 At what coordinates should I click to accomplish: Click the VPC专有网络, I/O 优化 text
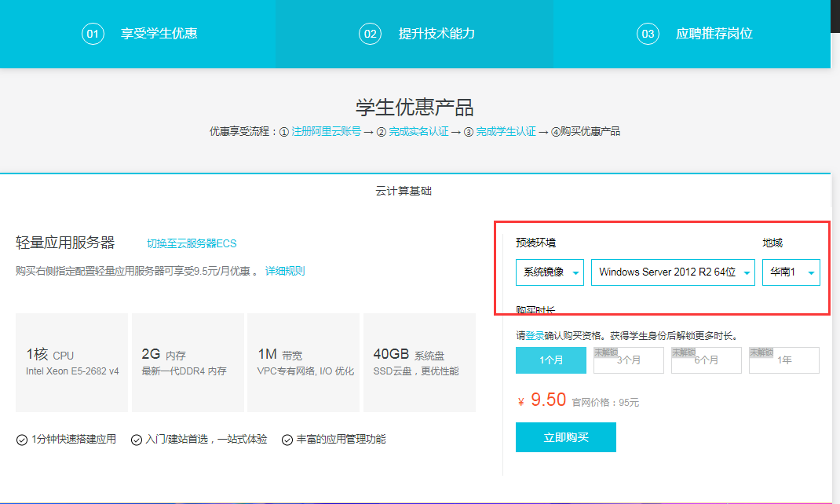305,371
